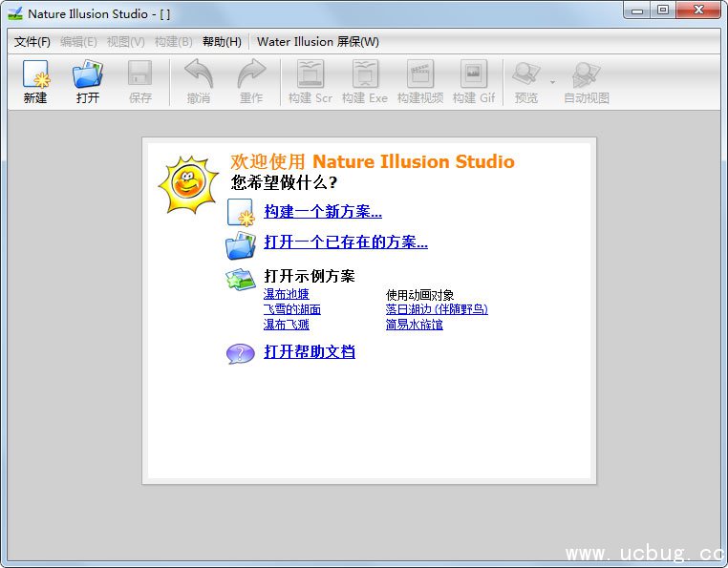Open the 瀑布池塘 sample project link
Viewport: 728px width, 568px height.
point(287,294)
